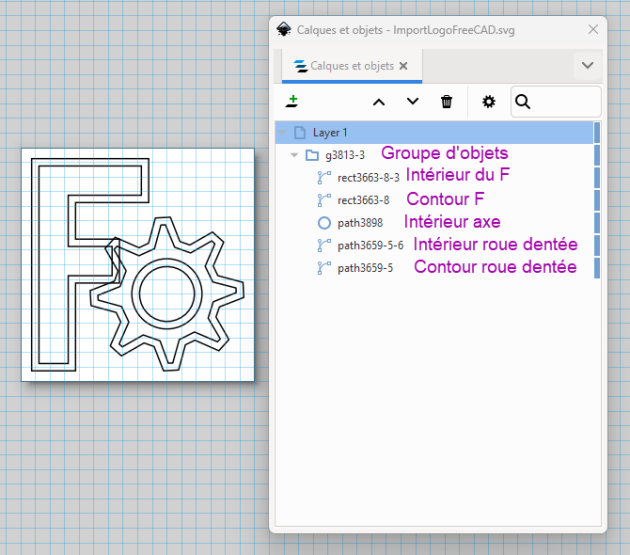The height and width of the screenshot is (555, 630).
Task: Open the panel dropdown chevron at top right
Action: click(587, 66)
